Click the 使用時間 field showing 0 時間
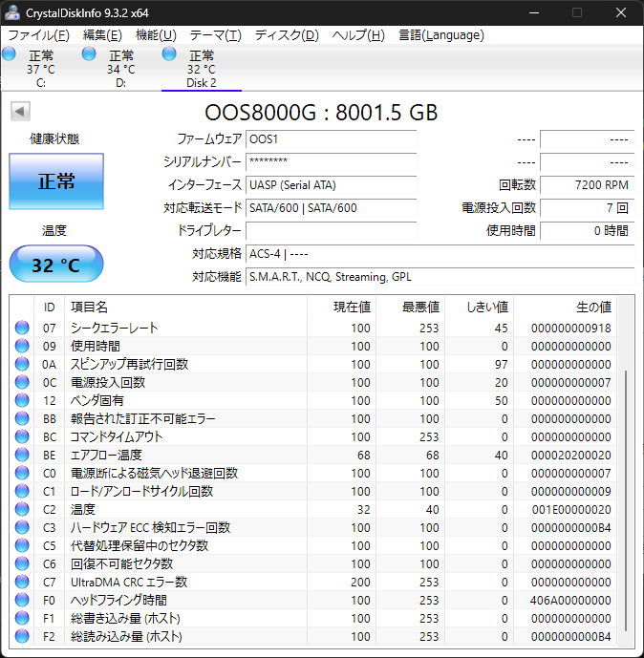This screenshot has height=658, width=644. [x=587, y=231]
